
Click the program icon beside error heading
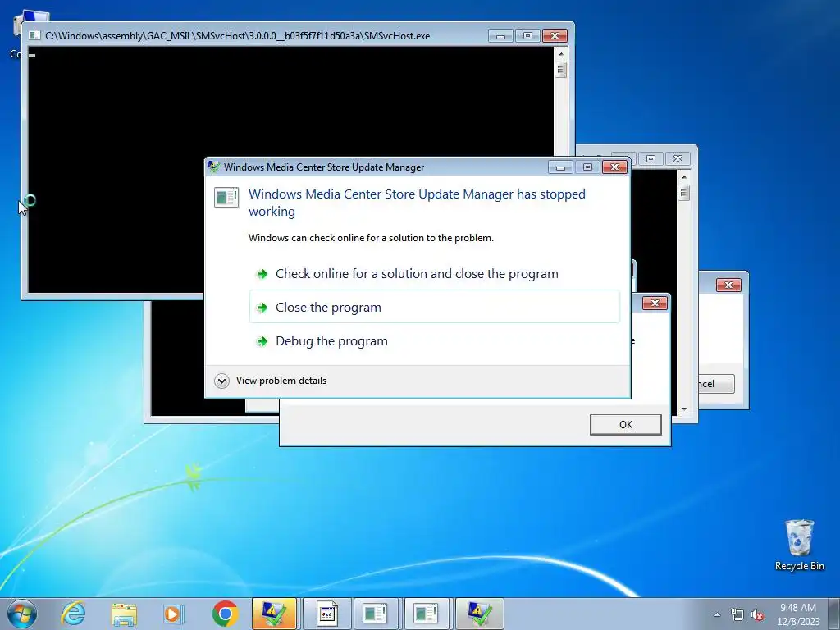click(x=226, y=197)
